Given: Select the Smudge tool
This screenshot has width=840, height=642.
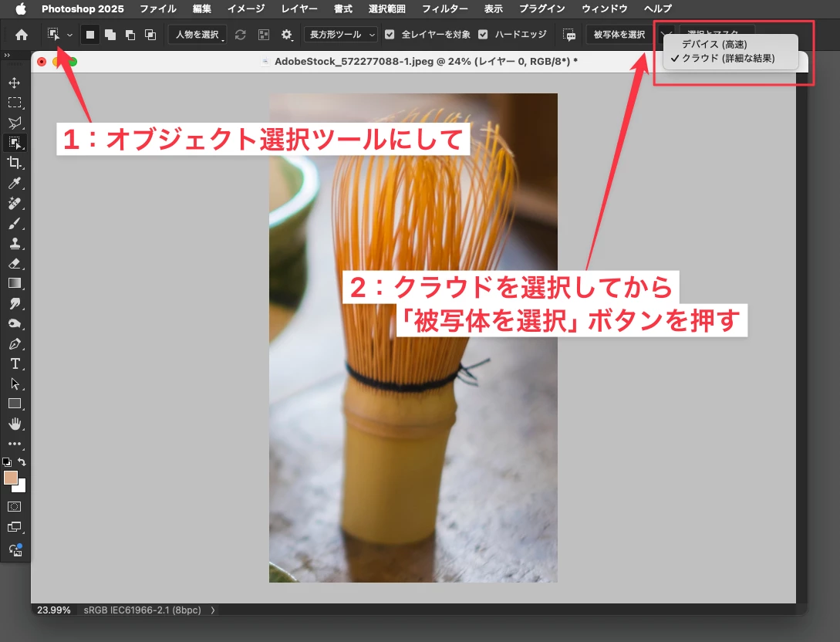Looking at the screenshot, I should click(15, 303).
